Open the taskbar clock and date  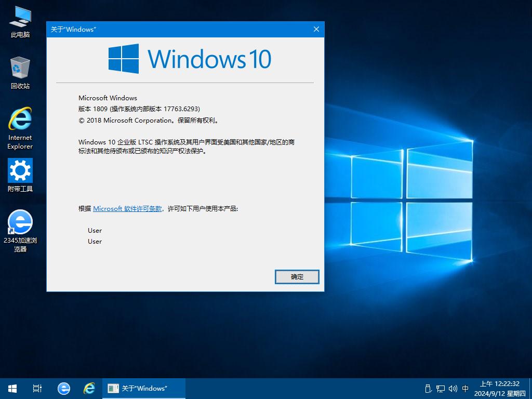(x=499, y=389)
